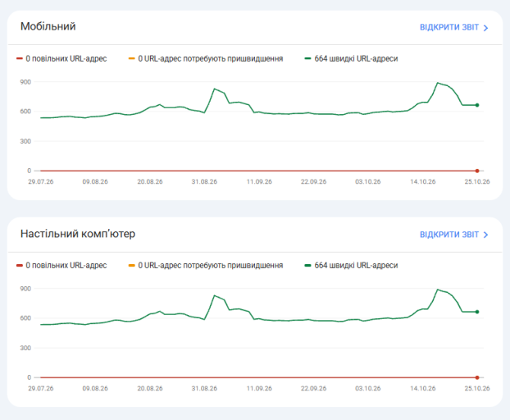Click the orange legend swatch in the Настільний комп'ютер chart
Image resolution: width=510 pixels, height=420 pixels.
click(131, 266)
